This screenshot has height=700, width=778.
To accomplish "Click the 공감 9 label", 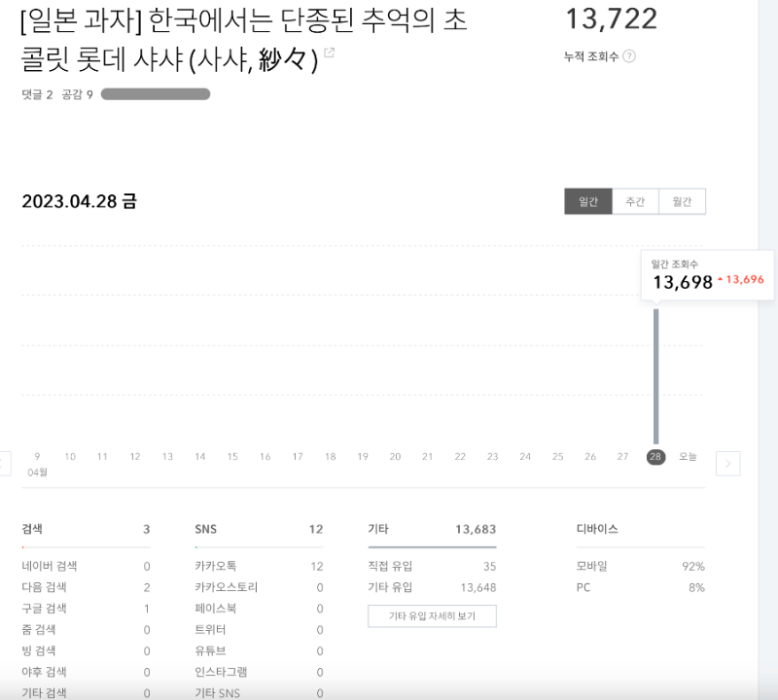I will [x=78, y=94].
